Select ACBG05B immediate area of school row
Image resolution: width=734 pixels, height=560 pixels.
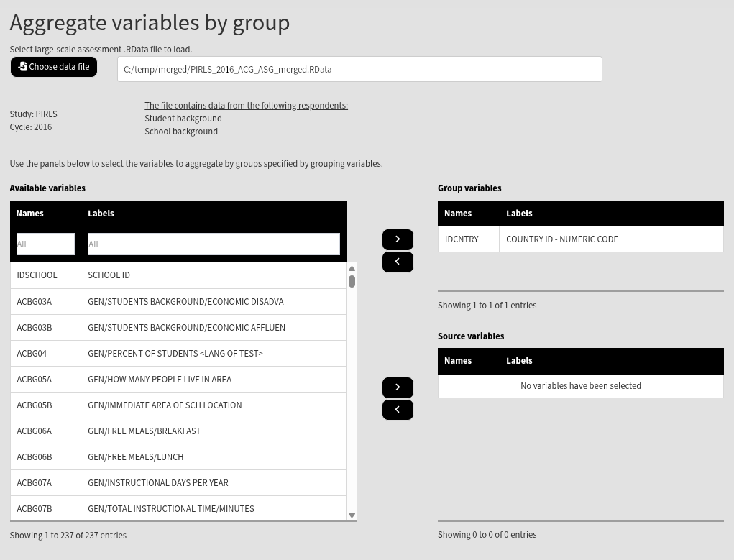[178, 405]
